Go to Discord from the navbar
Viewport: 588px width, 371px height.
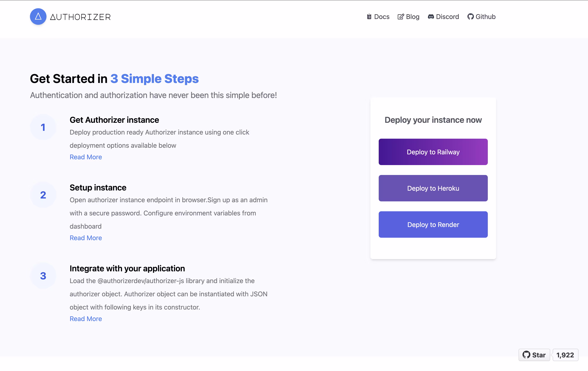click(x=447, y=17)
